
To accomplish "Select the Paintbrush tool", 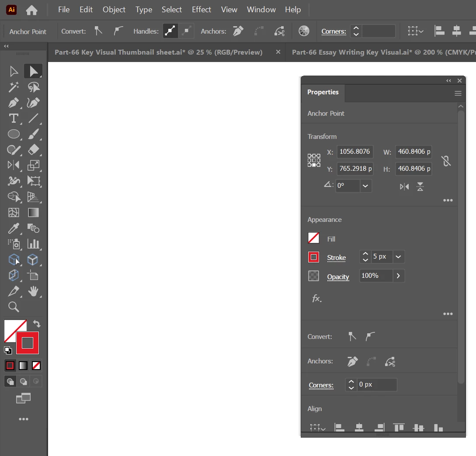I will tap(33, 134).
